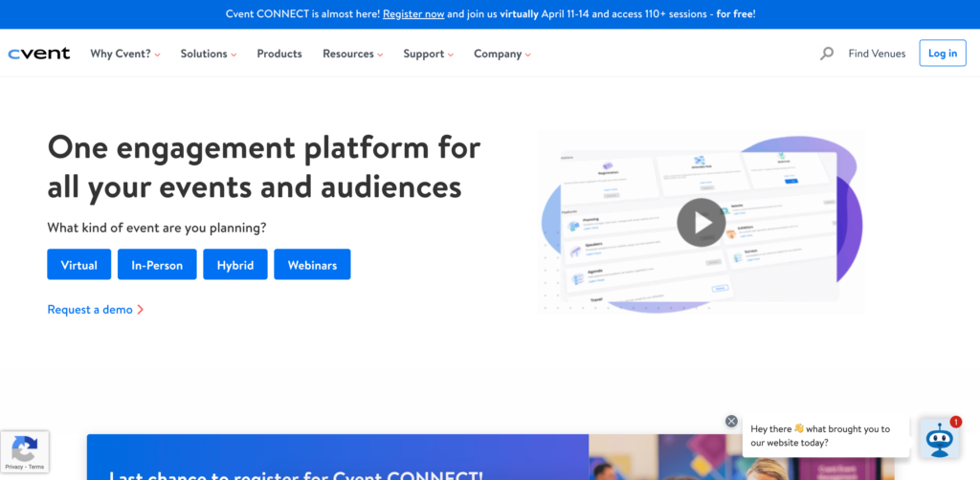Dismiss the chat greeting popup
Screen dimensions: 980x480
tap(731, 422)
